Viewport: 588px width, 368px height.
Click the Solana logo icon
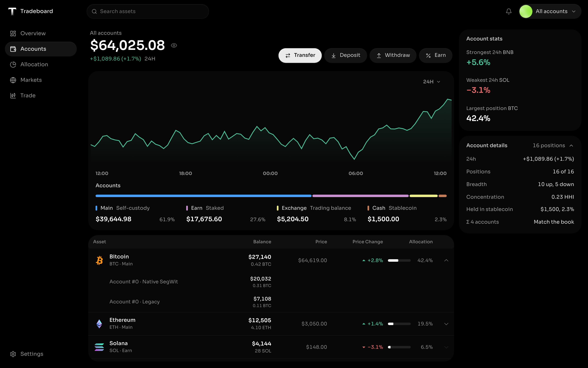tap(99, 347)
